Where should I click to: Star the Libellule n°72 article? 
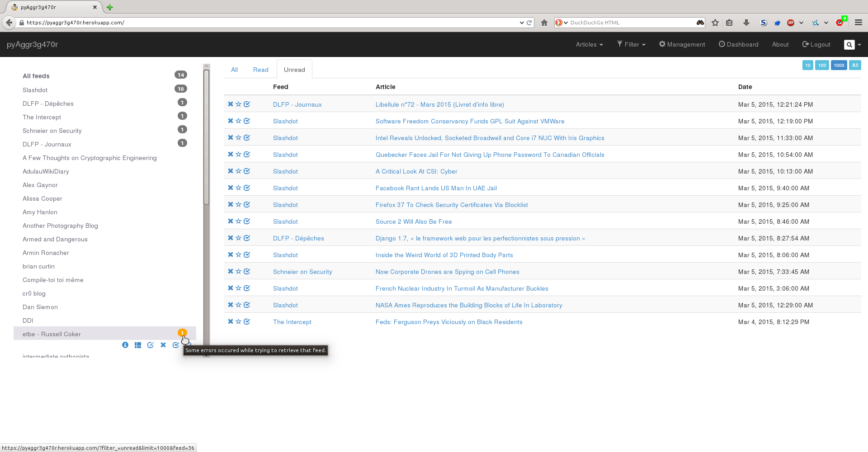point(238,104)
